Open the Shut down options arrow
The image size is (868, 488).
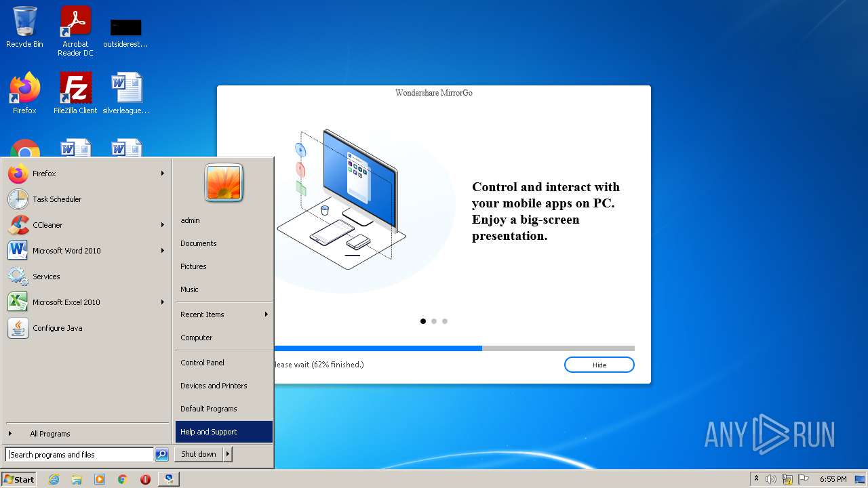[x=228, y=454]
